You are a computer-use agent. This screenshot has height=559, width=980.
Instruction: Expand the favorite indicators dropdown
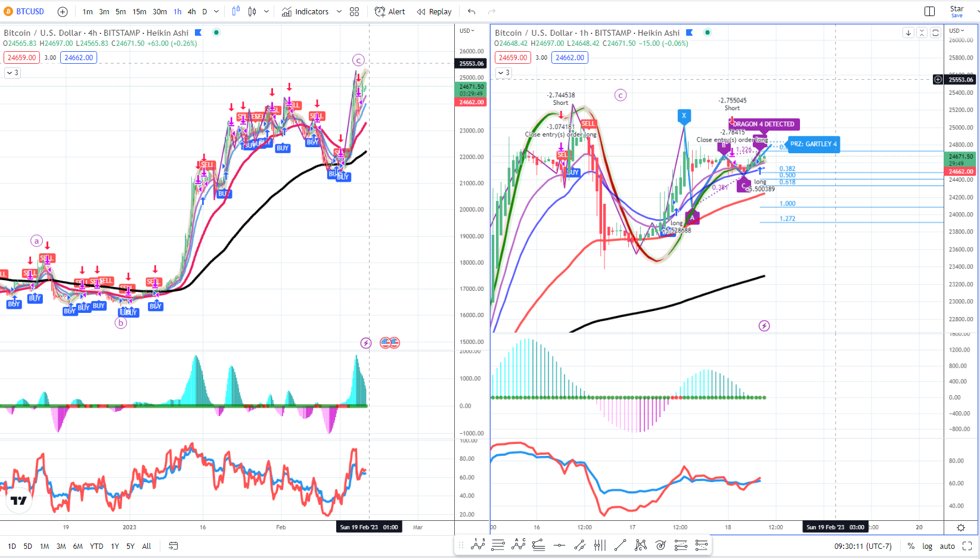tap(339, 11)
